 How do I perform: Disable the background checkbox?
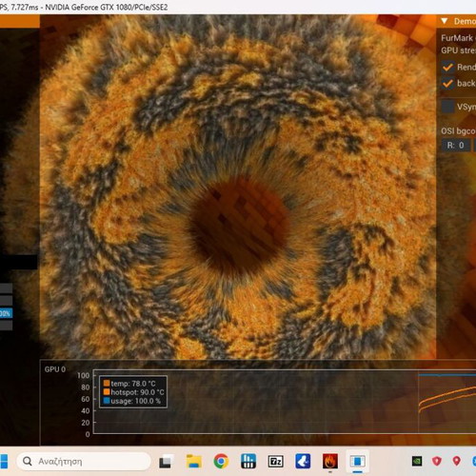(x=447, y=84)
